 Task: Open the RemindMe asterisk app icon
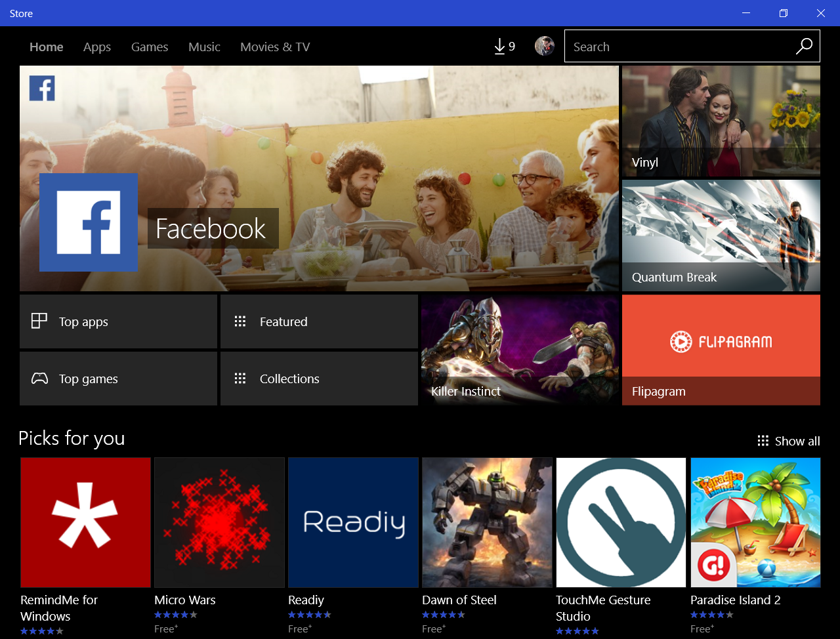[x=85, y=522]
